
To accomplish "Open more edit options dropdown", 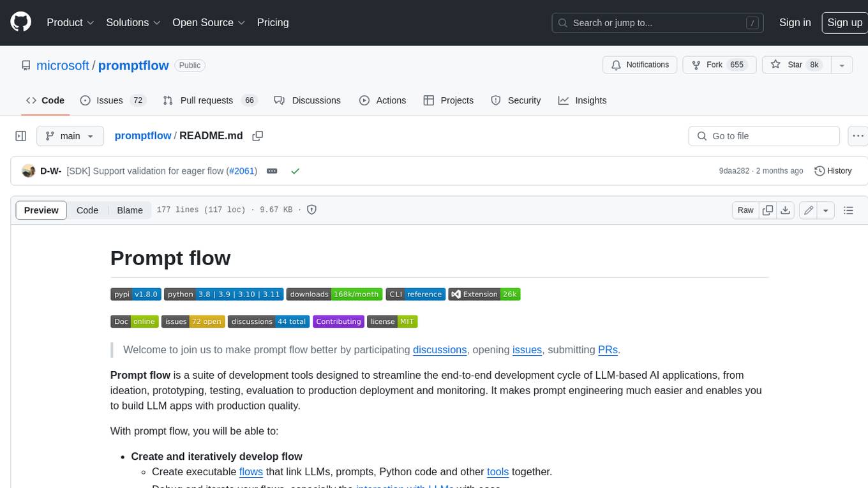I will (x=826, y=210).
